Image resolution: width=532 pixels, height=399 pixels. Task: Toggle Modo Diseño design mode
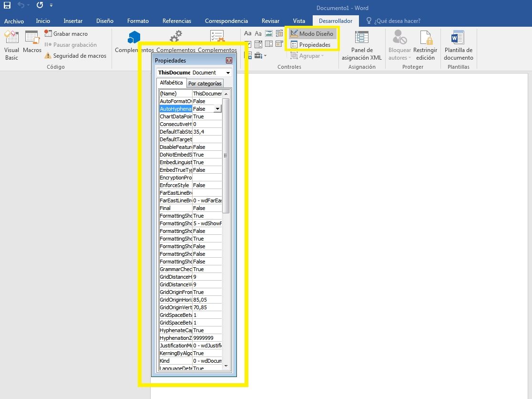click(x=312, y=34)
